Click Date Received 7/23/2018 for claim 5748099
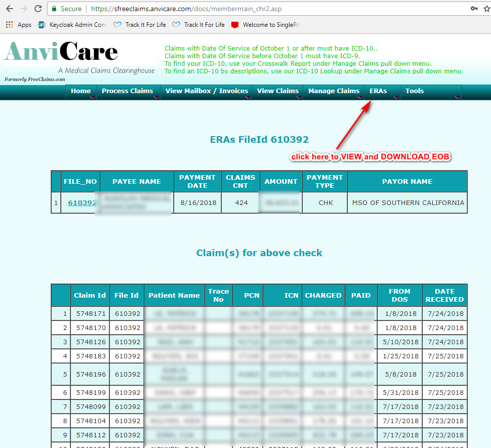Viewport: 491px width, 448px height. [x=445, y=406]
